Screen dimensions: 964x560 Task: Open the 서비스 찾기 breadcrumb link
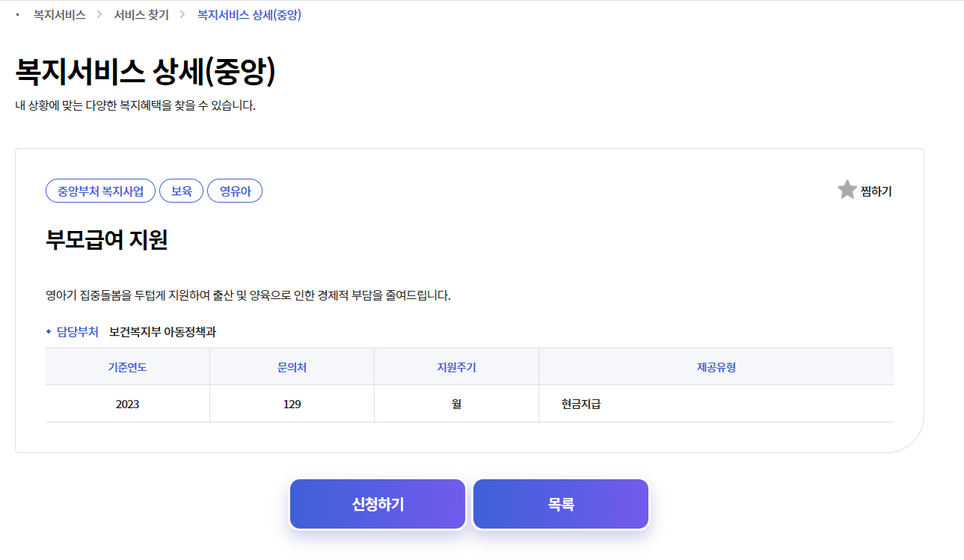pos(141,13)
